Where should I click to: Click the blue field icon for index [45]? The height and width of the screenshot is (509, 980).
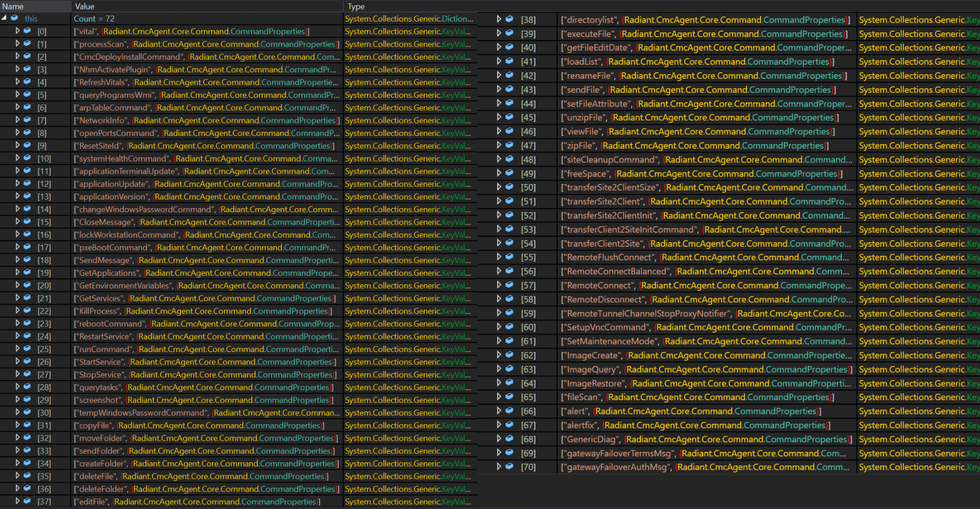[x=509, y=117]
